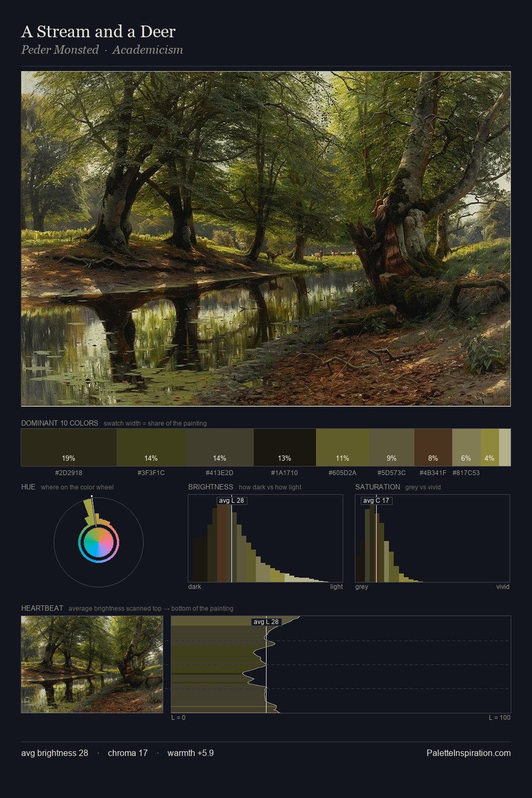
Task: Select the 11% swatch #605D2A
Action: point(343,447)
